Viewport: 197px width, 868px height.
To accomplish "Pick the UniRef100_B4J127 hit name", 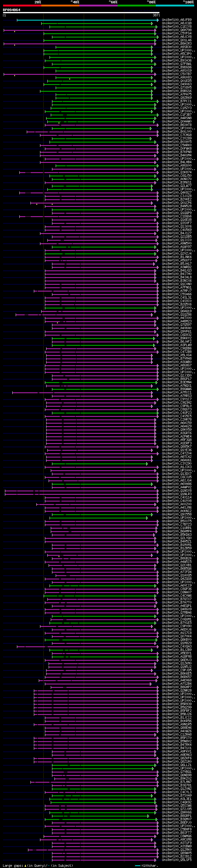I will (x=177, y=233).
